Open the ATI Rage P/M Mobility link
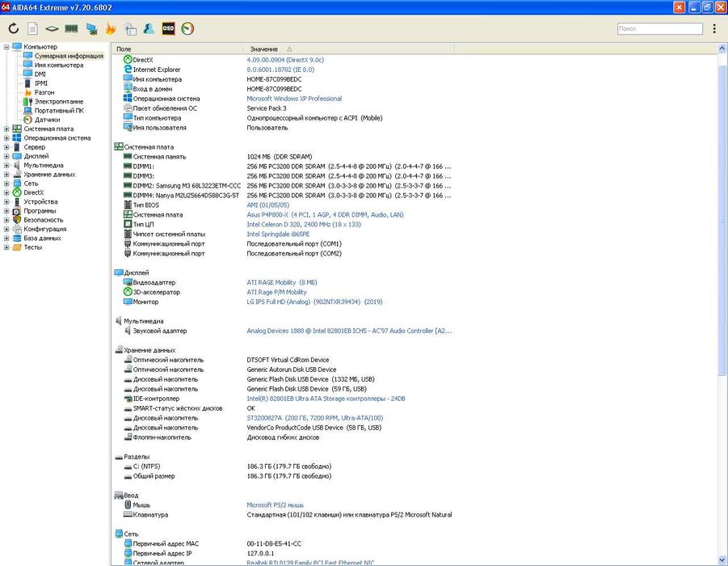The image size is (728, 566). 276,292
